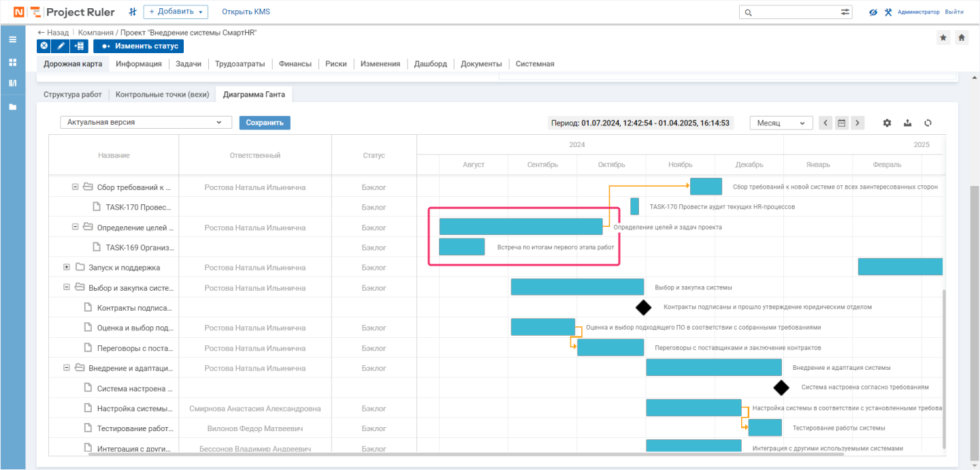Click the Контракты подписаны milestone diamond
Image resolution: width=980 pixels, height=470 pixels.
click(643, 307)
